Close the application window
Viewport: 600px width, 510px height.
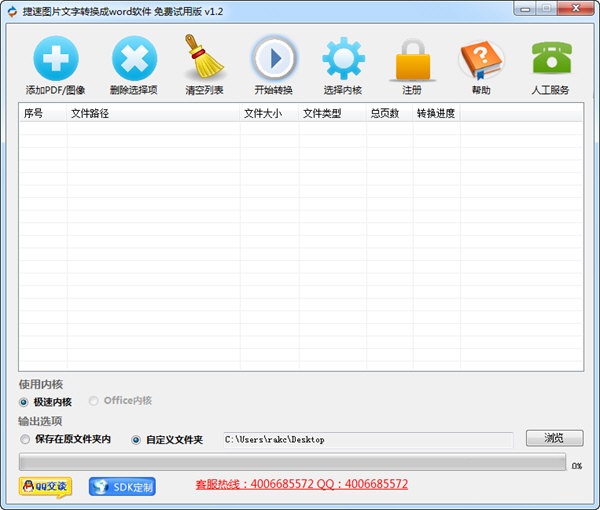click(576, 8)
